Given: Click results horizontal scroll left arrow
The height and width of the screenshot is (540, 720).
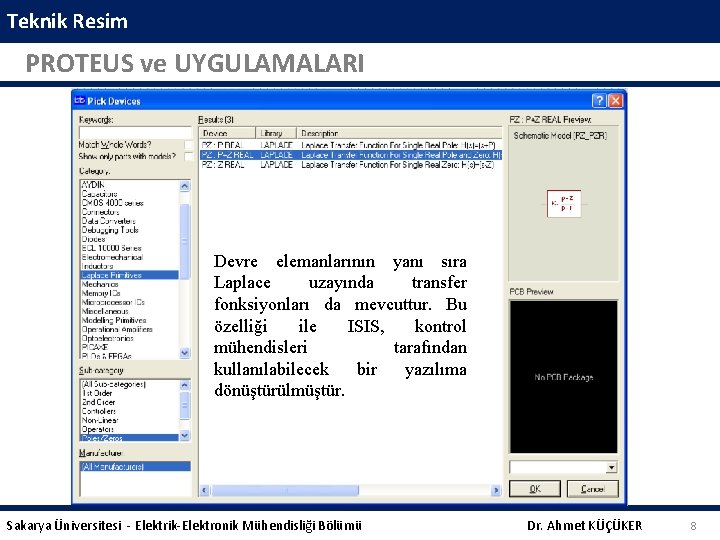Looking at the screenshot, I should pyautogui.click(x=205, y=490).
